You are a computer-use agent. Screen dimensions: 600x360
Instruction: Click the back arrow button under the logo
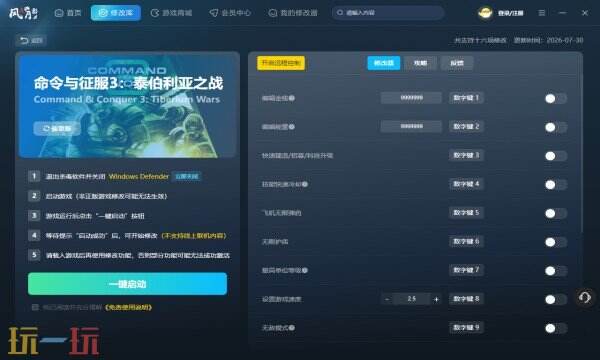(31, 40)
